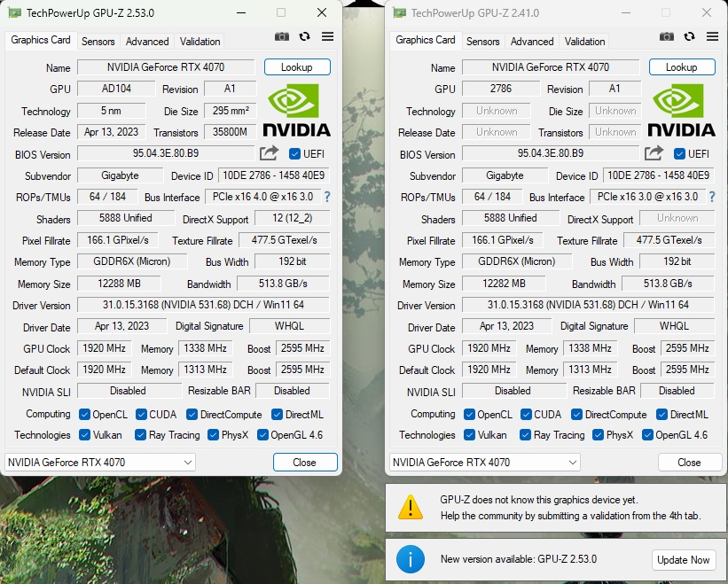Click Memory Size 12282 MB field
The width and height of the screenshot is (728, 584).
[504, 284]
